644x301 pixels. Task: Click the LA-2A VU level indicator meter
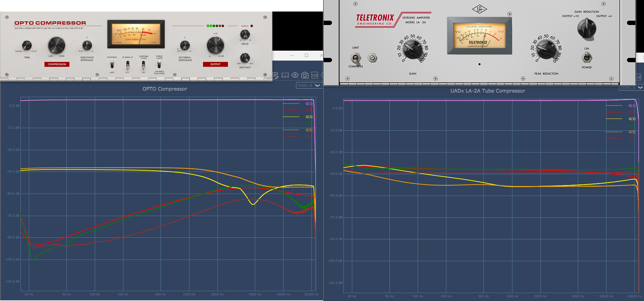480,36
